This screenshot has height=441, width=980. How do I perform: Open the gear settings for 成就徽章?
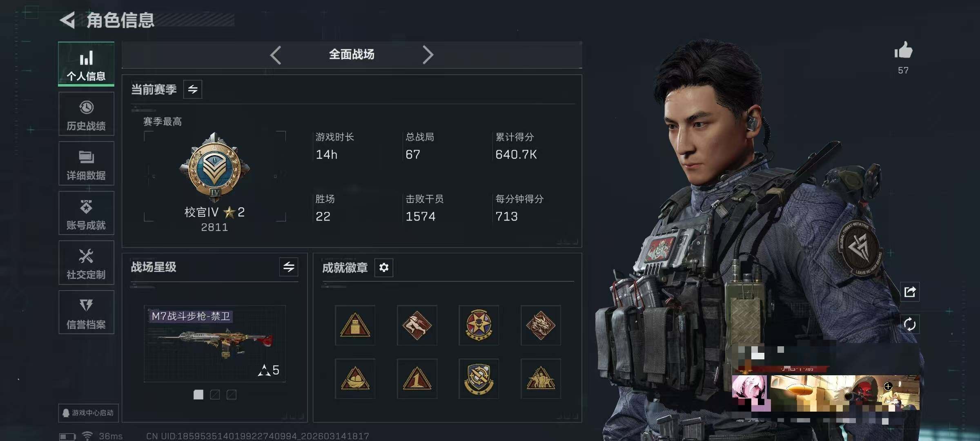384,267
